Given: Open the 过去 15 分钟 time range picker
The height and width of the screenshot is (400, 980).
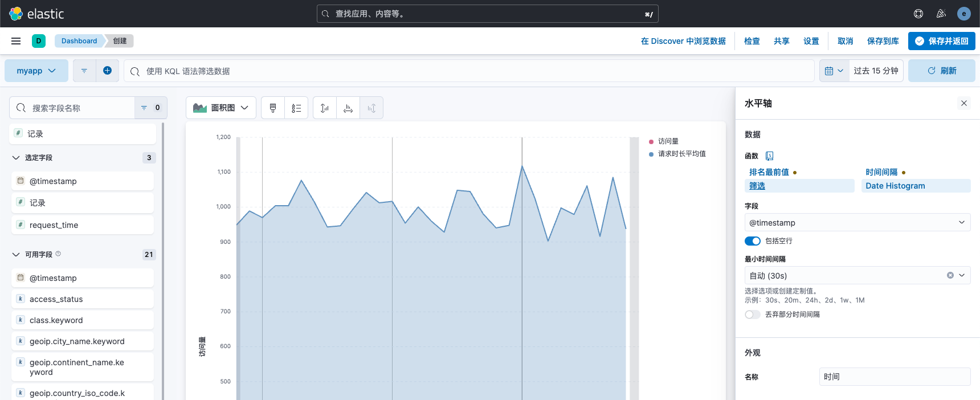Looking at the screenshot, I should [876, 71].
